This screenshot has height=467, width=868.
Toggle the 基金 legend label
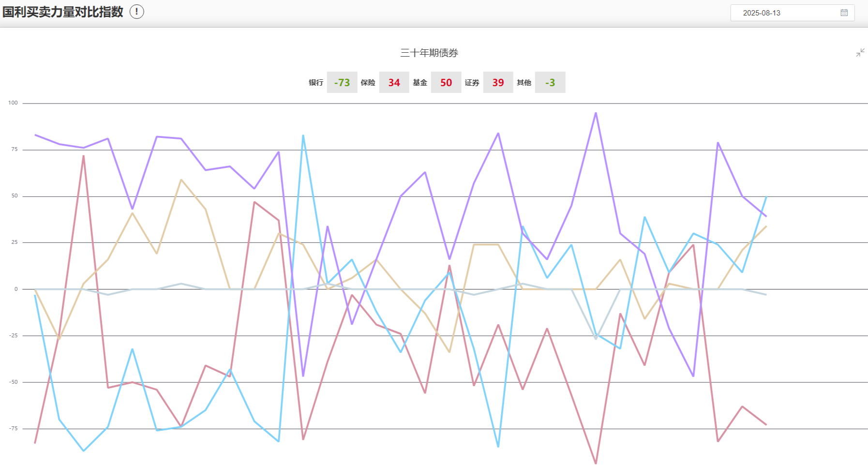(x=419, y=83)
